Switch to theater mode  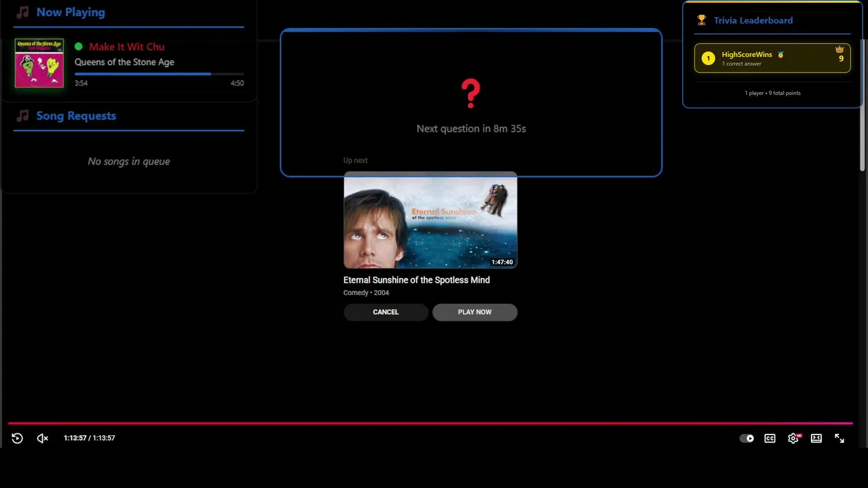(816, 439)
